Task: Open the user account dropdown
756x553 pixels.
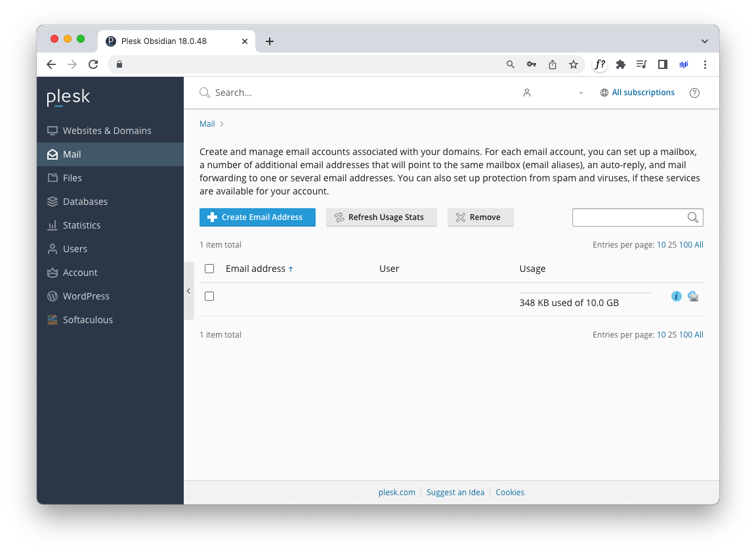Action: (554, 93)
